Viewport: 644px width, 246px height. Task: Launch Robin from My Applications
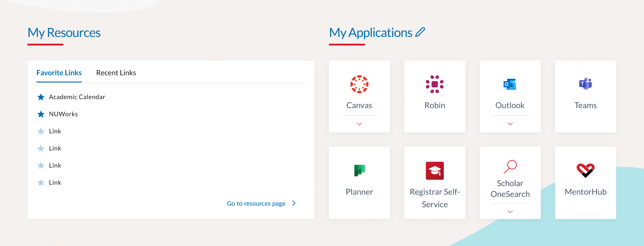coord(434,84)
